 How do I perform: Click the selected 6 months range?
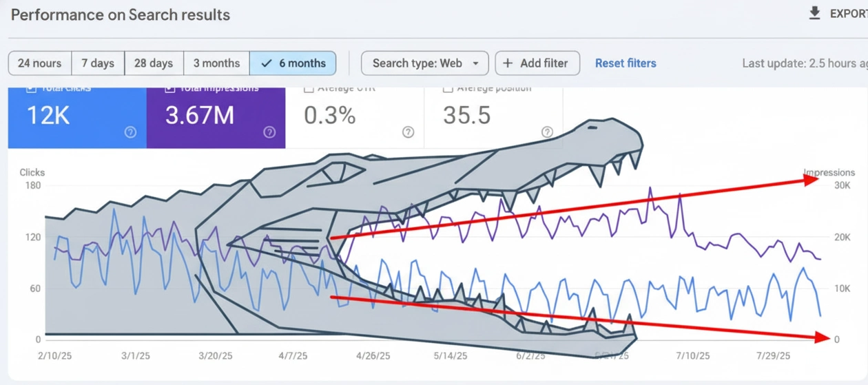[293, 63]
